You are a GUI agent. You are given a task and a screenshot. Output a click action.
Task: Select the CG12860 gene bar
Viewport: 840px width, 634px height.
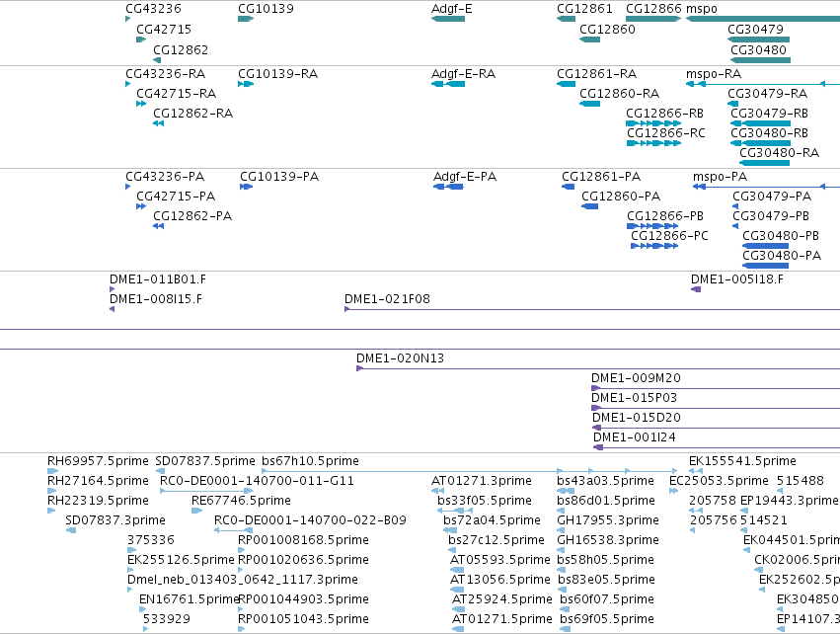pos(589,40)
